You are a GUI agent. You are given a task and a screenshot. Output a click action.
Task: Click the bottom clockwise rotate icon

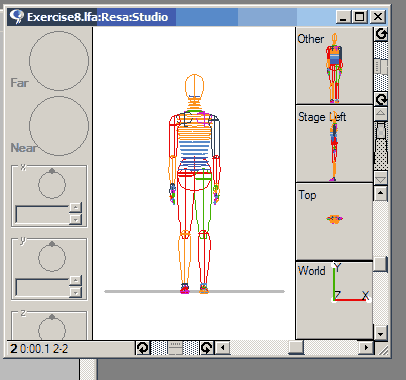207,348
